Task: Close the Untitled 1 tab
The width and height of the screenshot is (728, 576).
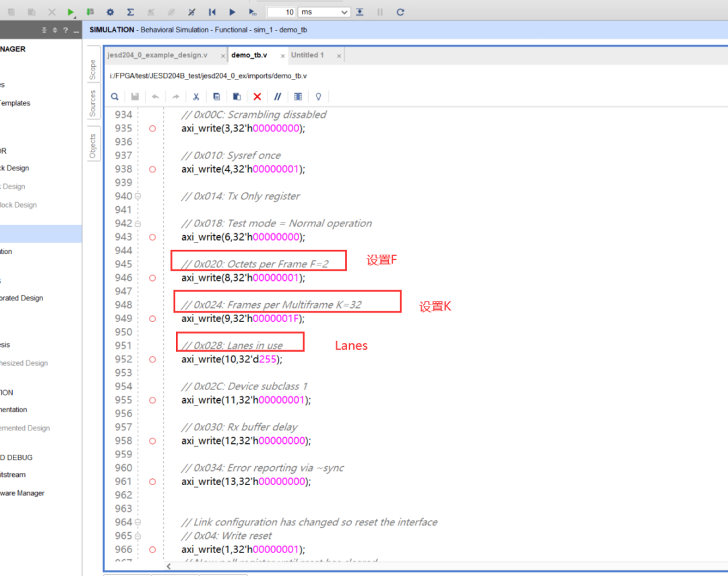Action: click(339, 56)
